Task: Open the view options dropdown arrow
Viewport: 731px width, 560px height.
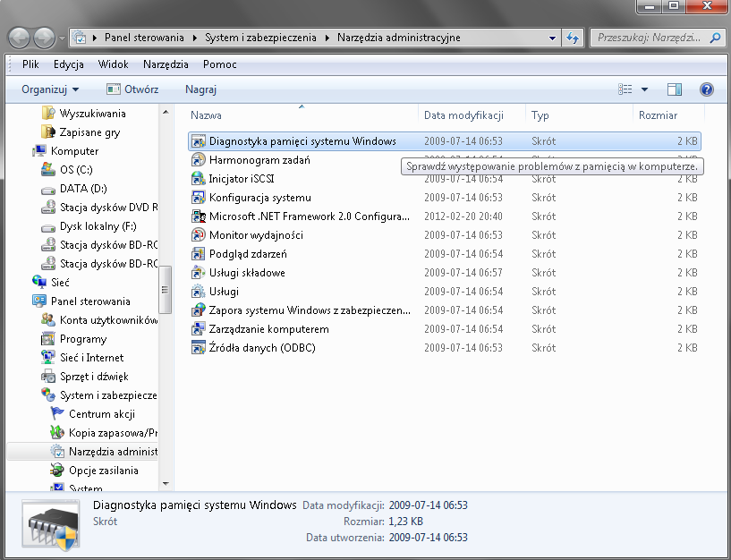Action: point(644,89)
